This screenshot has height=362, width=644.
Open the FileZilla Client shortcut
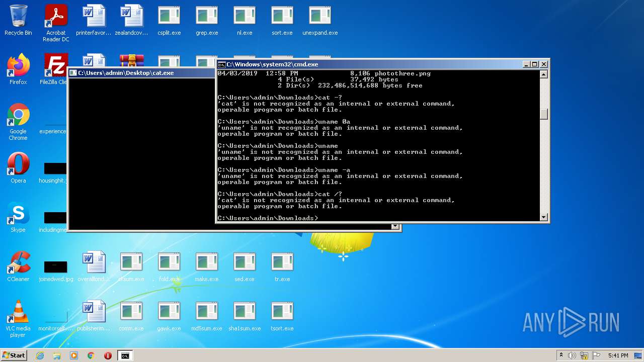[x=55, y=69]
